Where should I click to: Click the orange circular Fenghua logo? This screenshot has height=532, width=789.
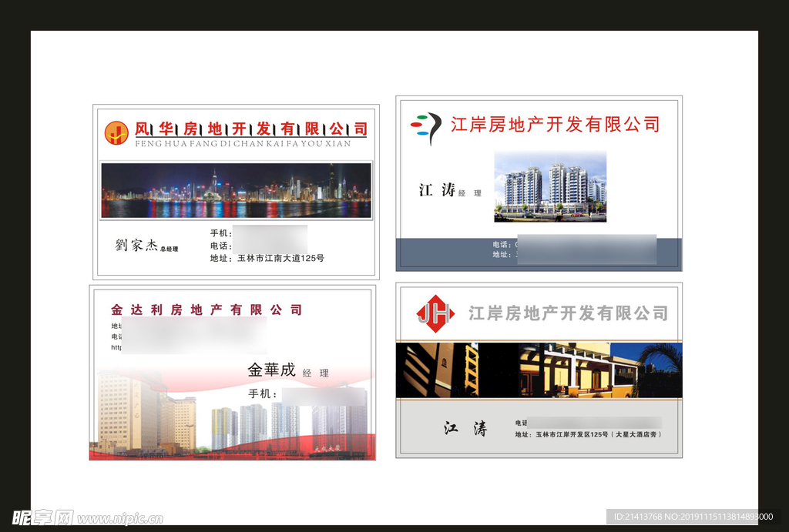click(116, 132)
